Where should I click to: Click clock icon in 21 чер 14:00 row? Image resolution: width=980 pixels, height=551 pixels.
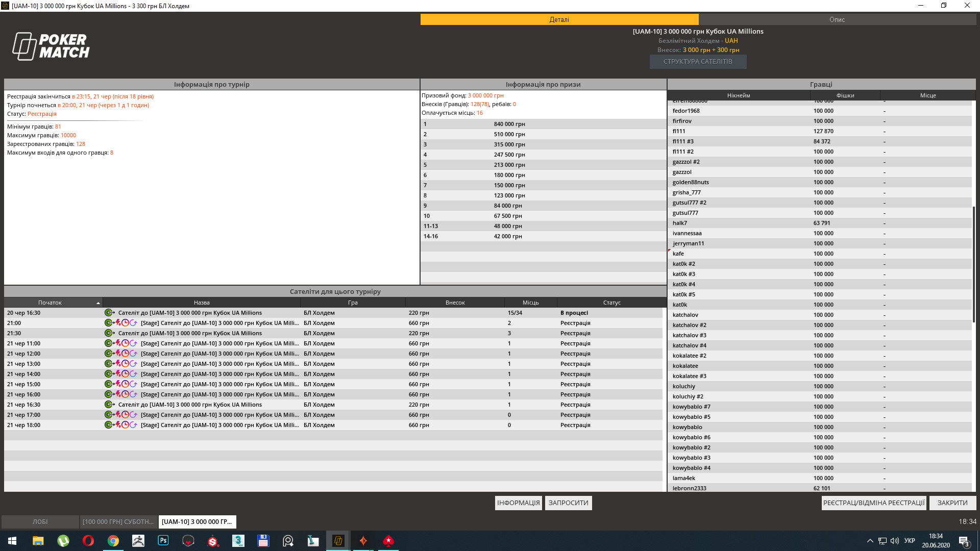(125, 374)
